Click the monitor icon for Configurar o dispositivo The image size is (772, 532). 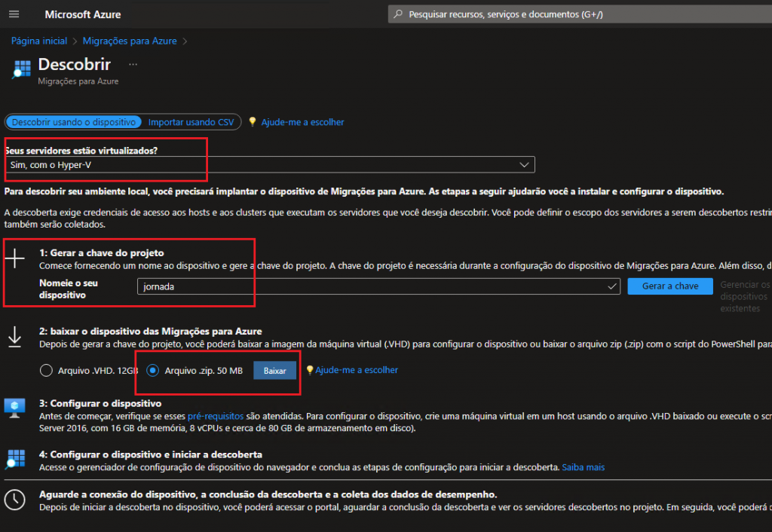[x=15, y=408]
